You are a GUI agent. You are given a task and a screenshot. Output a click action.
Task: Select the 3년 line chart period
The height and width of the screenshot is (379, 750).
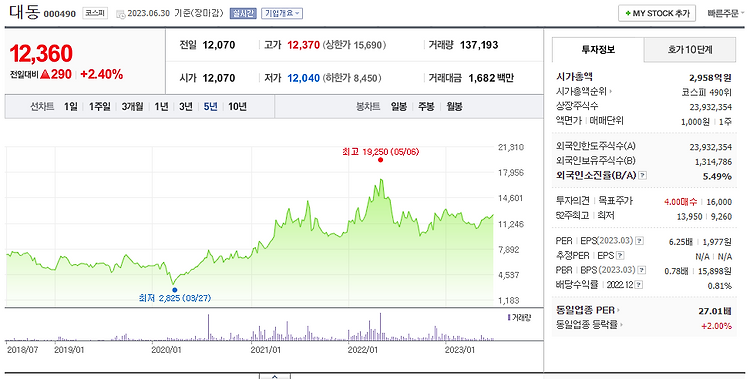[x=186, y=107]
